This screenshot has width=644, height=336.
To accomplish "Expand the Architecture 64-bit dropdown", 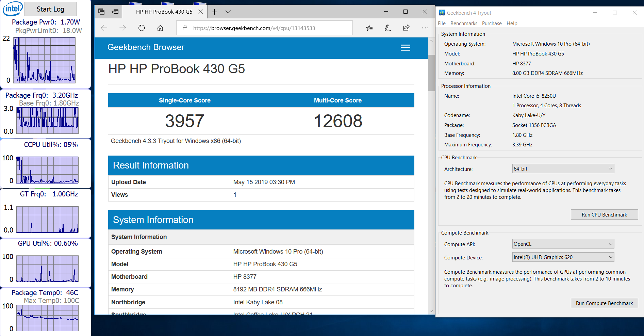I will (563, 169).
